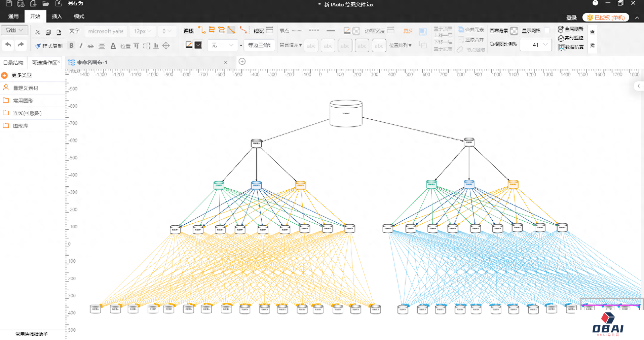Click the undo arrow icon
644x340 pixels.
[8, 45]
